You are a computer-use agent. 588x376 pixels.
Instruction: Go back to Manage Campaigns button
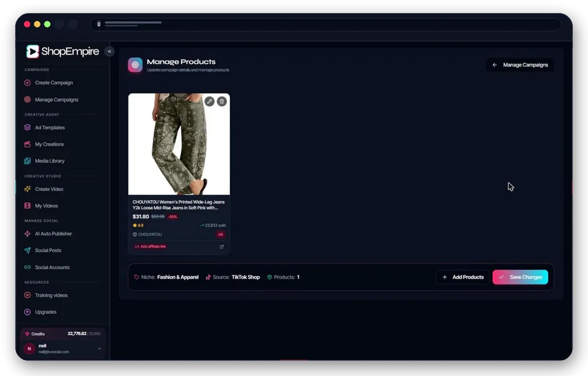tap(520, 65)
